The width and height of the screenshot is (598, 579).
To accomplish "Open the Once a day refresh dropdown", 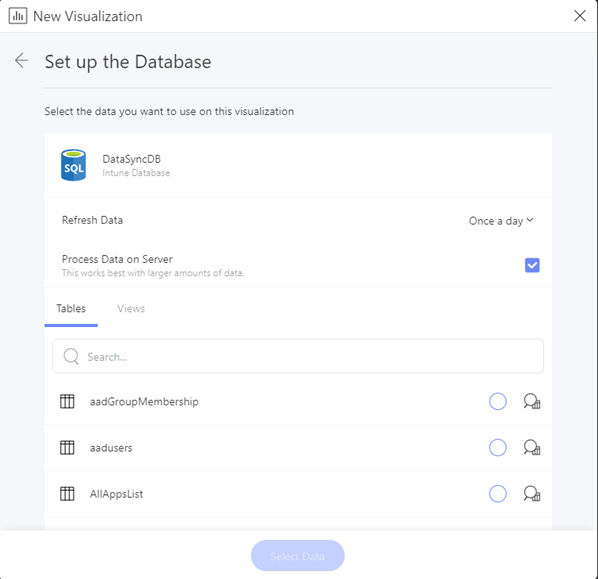I will (501, 221).
